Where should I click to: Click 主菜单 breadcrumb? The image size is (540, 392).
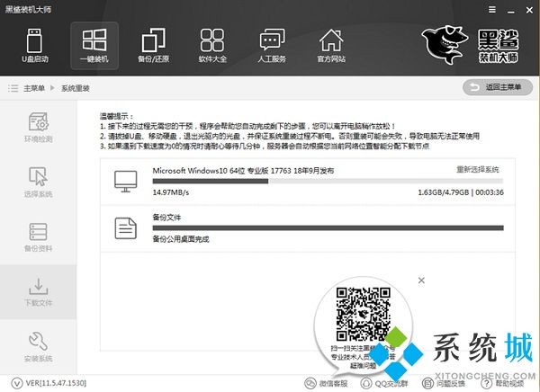pyautogui.click(x=34, y=88)
